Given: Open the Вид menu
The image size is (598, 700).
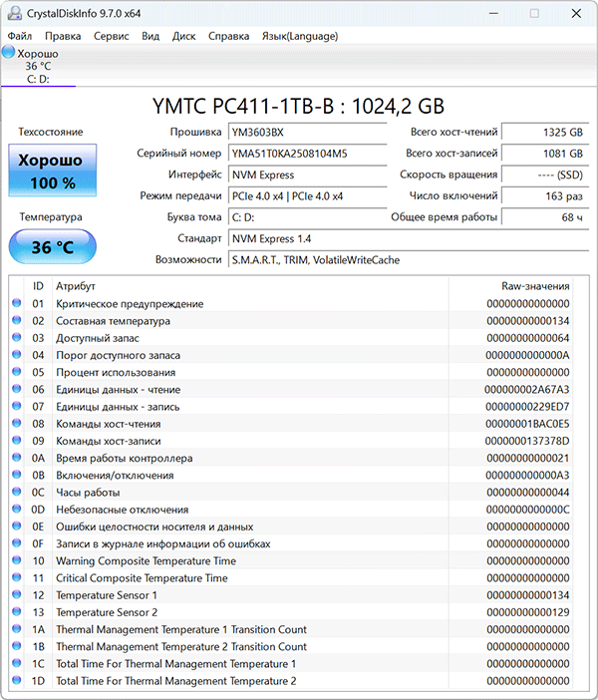Looking at the screenshot, I should click(x=150, y=36).
